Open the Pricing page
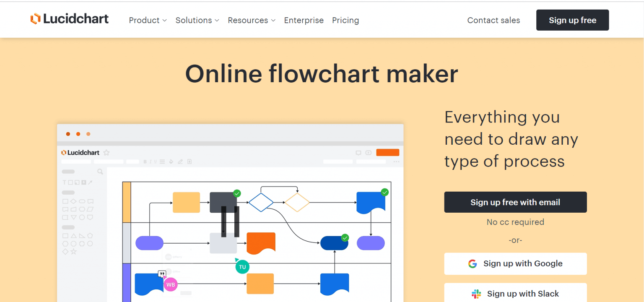 click(345, 20)
